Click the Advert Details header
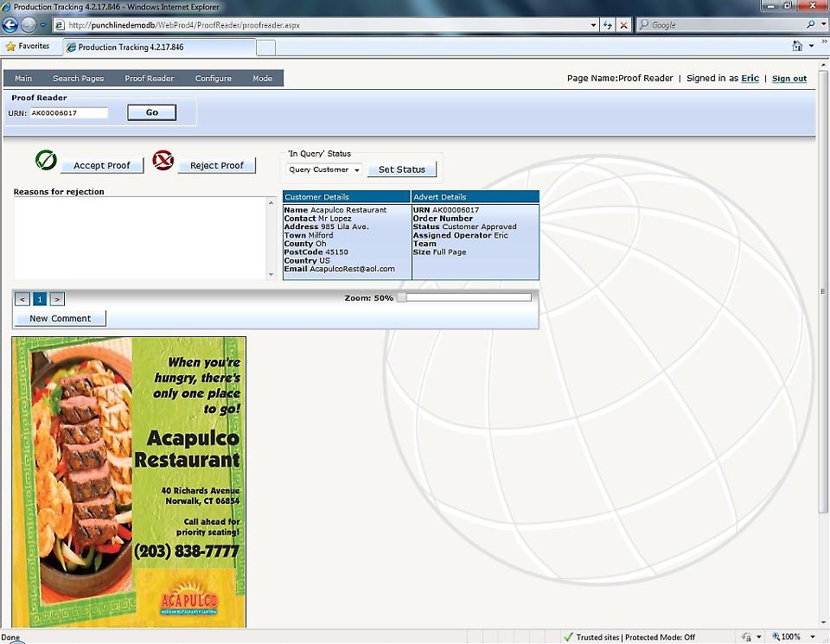Viewport: 830px width, 644px height. 476,197
